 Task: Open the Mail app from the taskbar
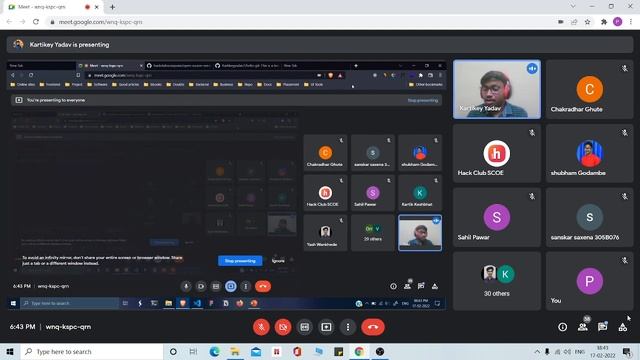coord(256,351)
